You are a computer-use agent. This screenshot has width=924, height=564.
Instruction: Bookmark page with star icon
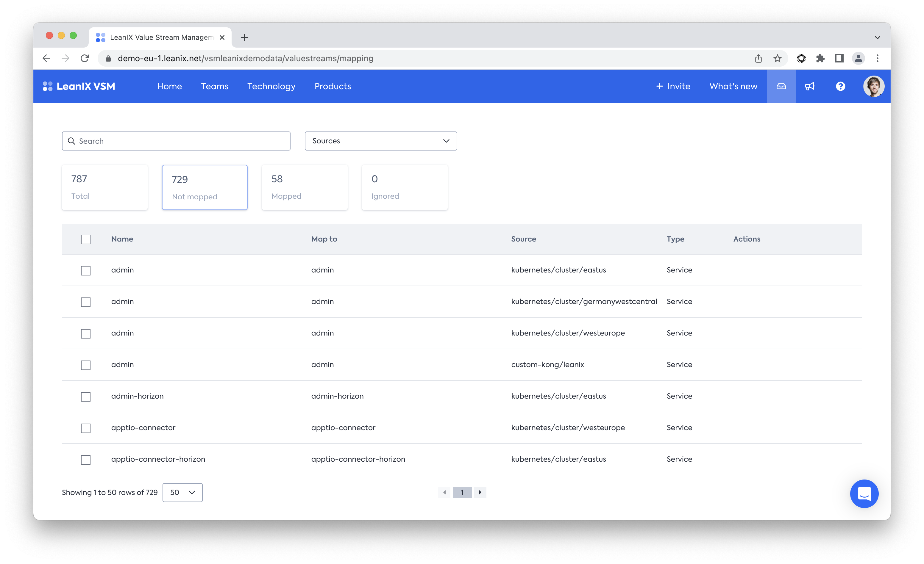pyautogui.click(x=777, y=59)
